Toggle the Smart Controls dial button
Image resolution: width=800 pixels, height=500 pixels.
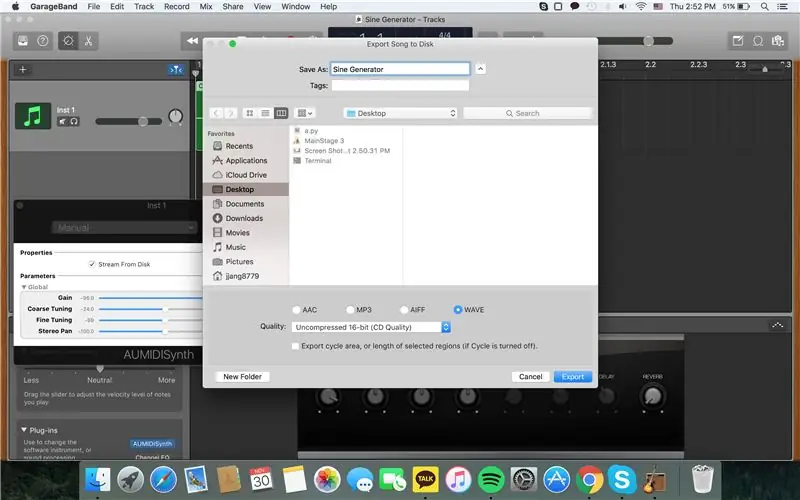[68, 41]
